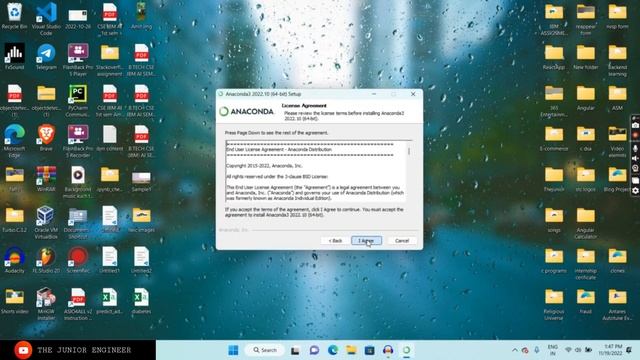
Task: Click the recorder sidebar microphone icon
Action: (635, 148)
